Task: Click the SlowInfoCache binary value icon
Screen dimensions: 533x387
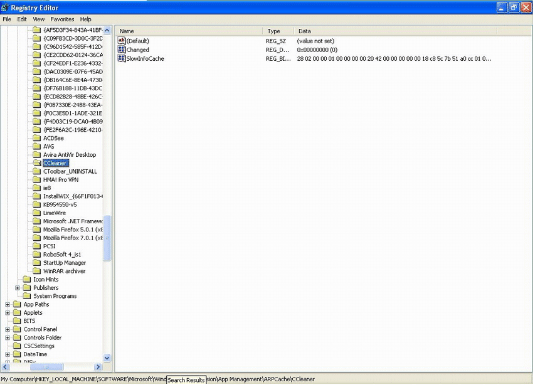Action: pos(121,58)
